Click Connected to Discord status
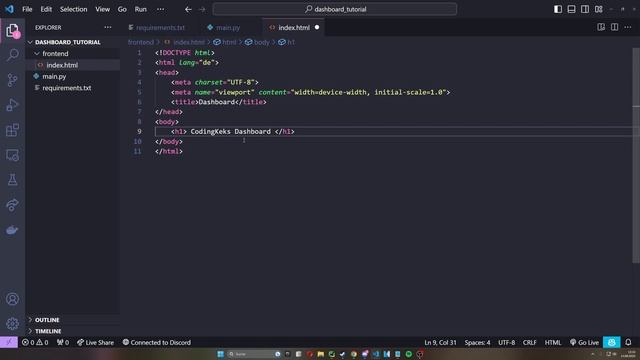Screen dimensions: 640x360 [157, 342]
